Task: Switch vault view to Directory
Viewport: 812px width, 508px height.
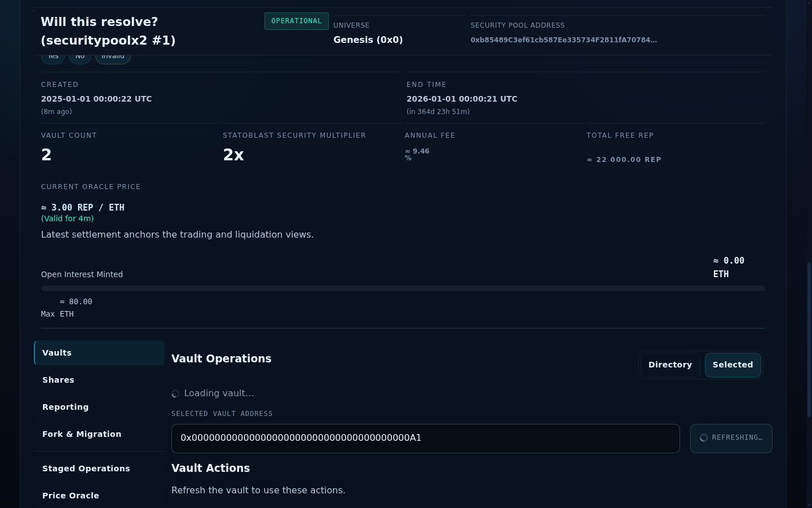Action: (670, 365)
